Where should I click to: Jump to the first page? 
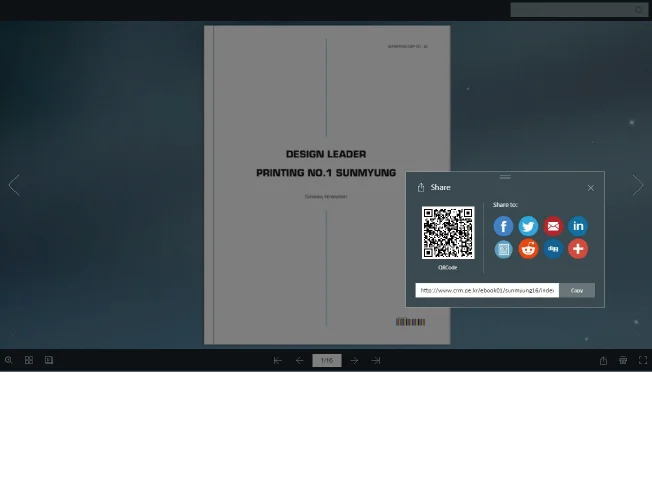point(278,360)
